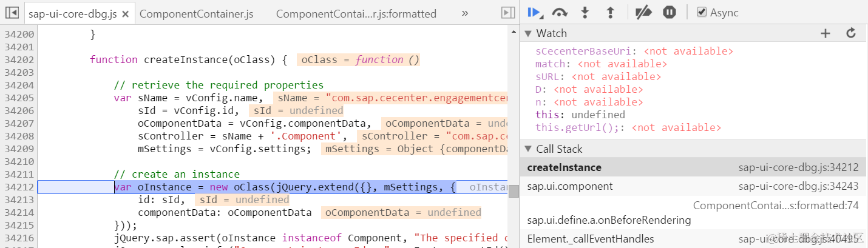The image size is (868, 248).
Task: Open source location ComponentContai...s:formatted:74
Action: click(776, 206)
